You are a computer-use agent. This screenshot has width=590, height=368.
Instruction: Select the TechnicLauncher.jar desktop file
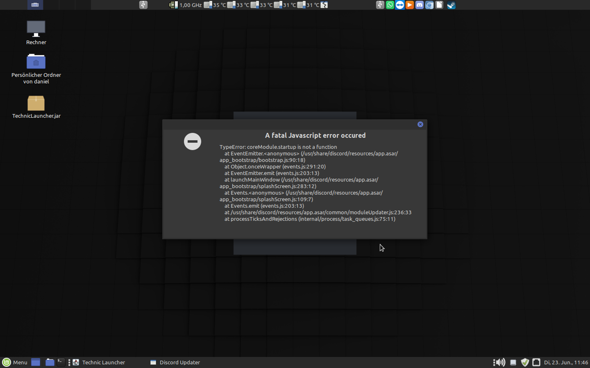tap(36, 107)
